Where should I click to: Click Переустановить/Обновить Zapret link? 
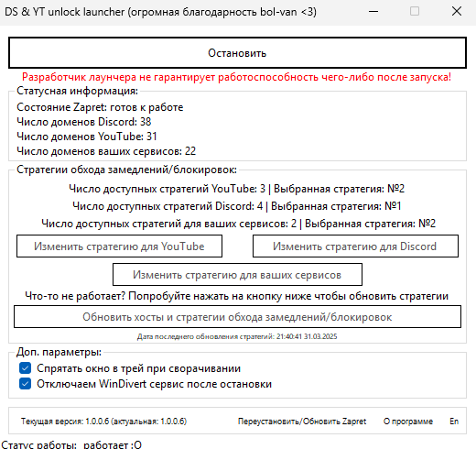[x=302, y=422]
